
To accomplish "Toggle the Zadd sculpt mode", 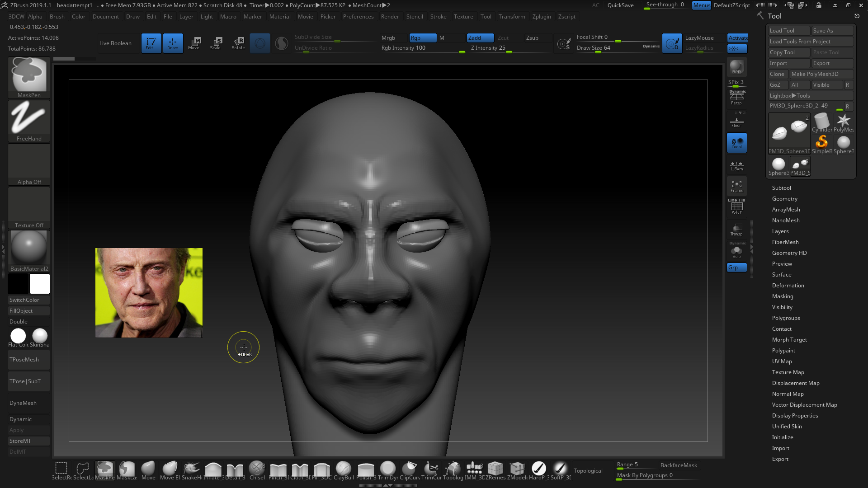I will point(480,38).
